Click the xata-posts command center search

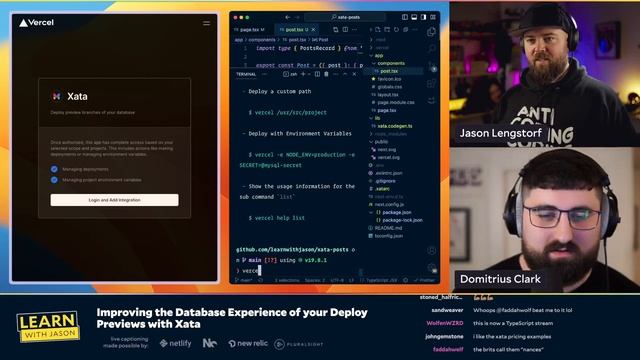pyautogui.click(x=345, y=17)
